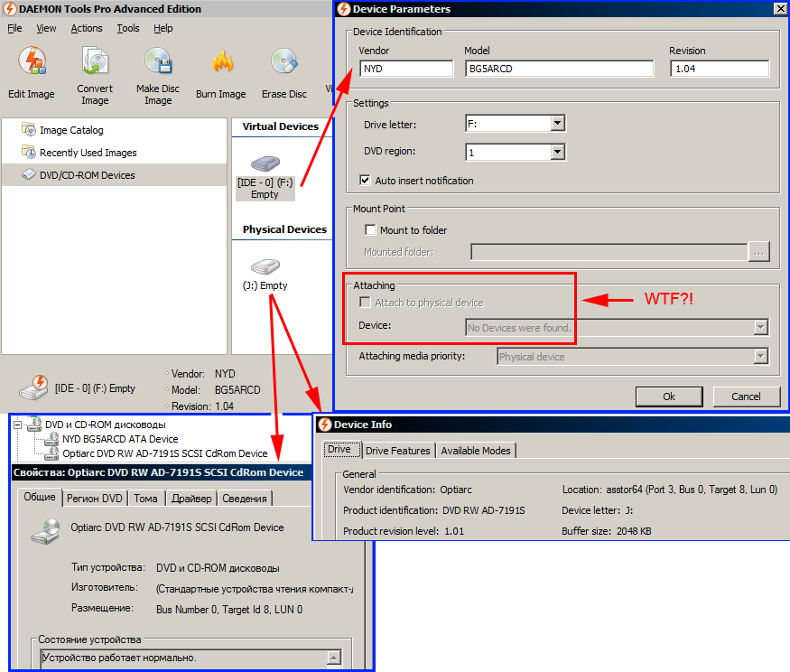790x672 pixels.
Task: Open Image Catalog in sidebar
Action: [71, 130]
